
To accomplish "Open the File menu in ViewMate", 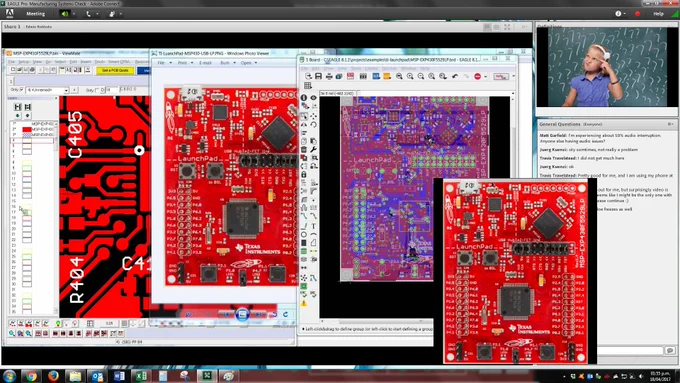I will coord(12,62).
